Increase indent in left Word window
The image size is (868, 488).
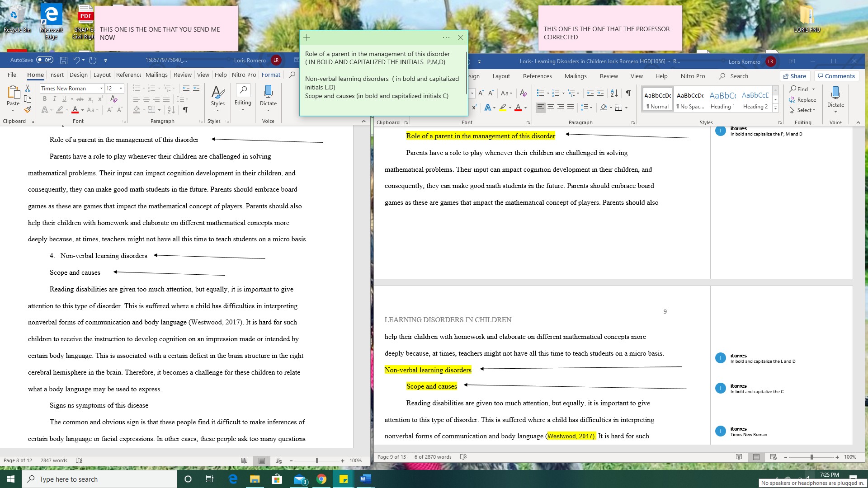[x=196, y=88]
